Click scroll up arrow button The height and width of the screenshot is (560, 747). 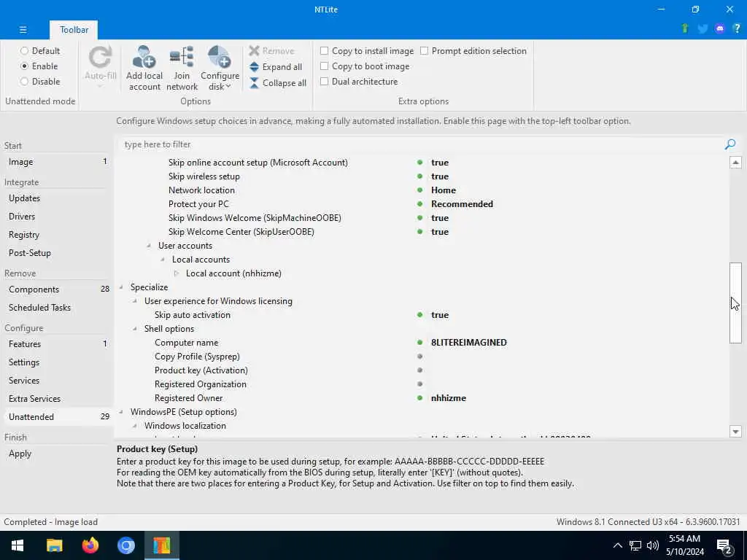[735, 163]
